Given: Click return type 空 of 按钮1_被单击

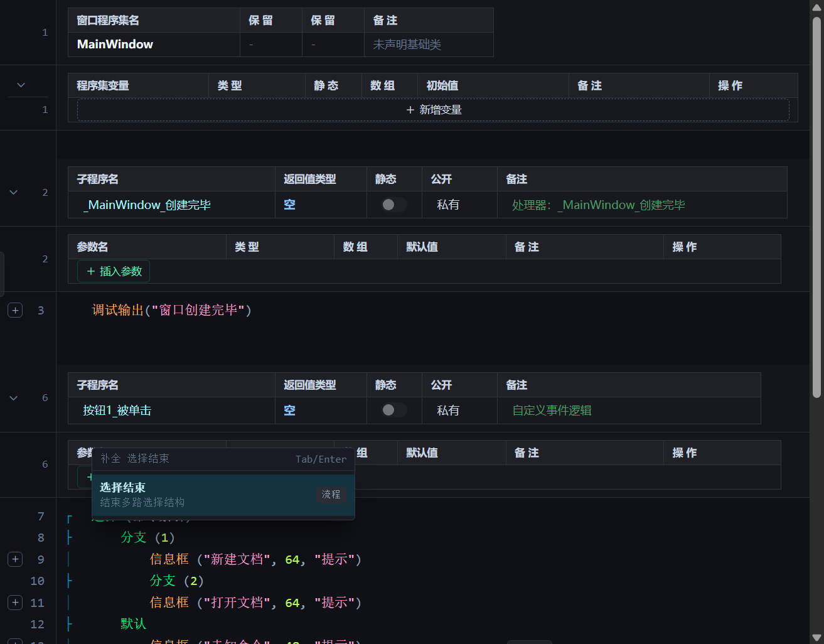Looking at the screenshot, I should click(289, 410).
